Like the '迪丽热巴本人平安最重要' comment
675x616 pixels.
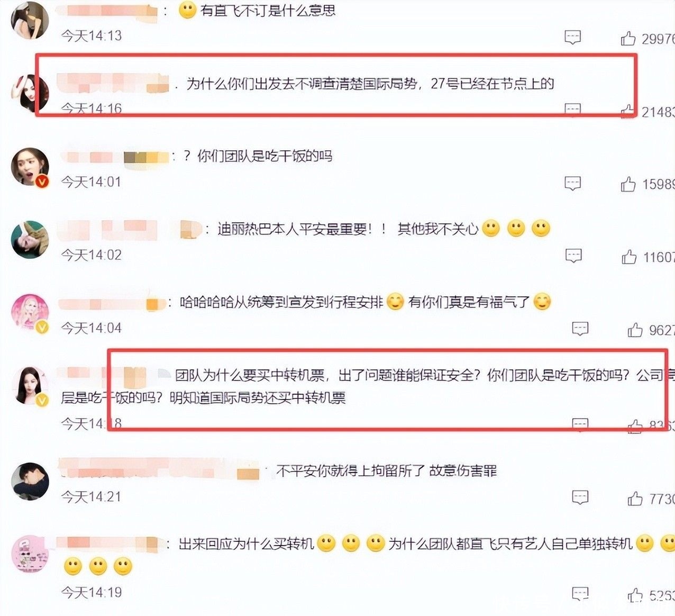(x=629, y=257)
